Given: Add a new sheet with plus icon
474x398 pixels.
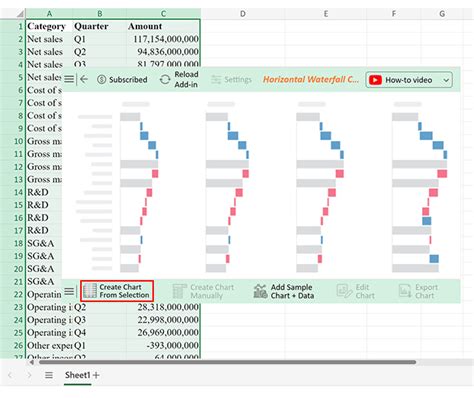Looking at the screenshot, I should click(96, 375).
